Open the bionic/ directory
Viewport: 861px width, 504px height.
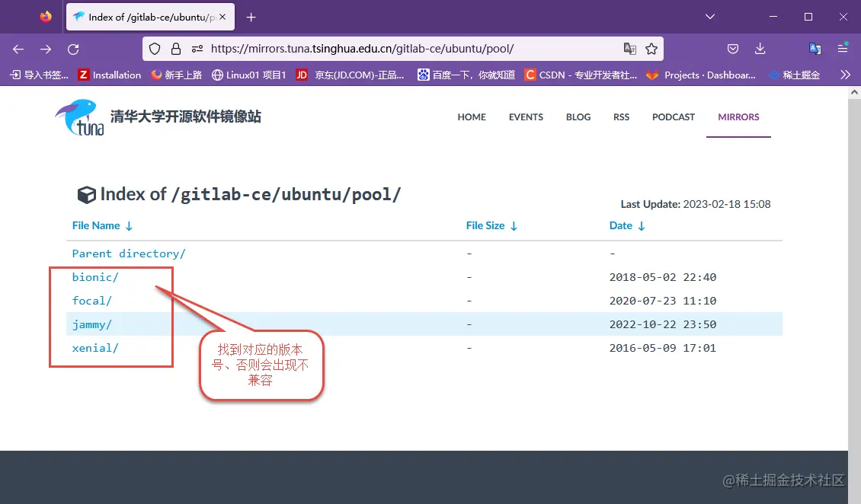[x=95, y=277]
